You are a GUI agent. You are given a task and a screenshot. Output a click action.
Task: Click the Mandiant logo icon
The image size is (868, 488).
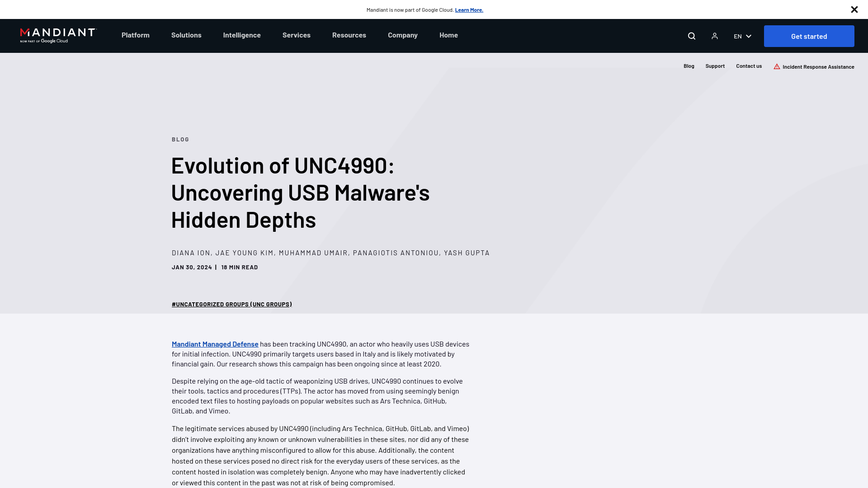58,36
